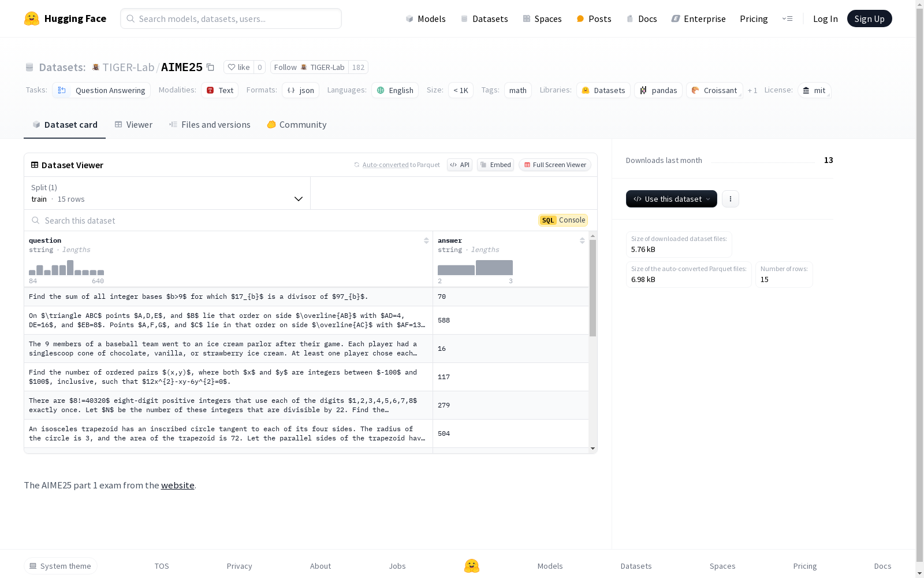Image resolution: width=924 pixels, height=578 pixels.
Task: Open the About footer link
Action: [x=321, y=566]
